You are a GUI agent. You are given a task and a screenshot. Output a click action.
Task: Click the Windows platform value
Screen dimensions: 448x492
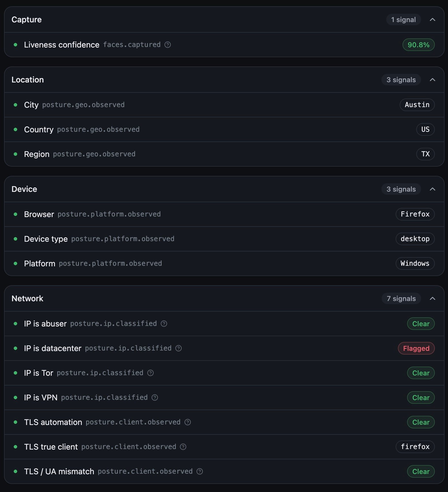(x=415, y=263)
